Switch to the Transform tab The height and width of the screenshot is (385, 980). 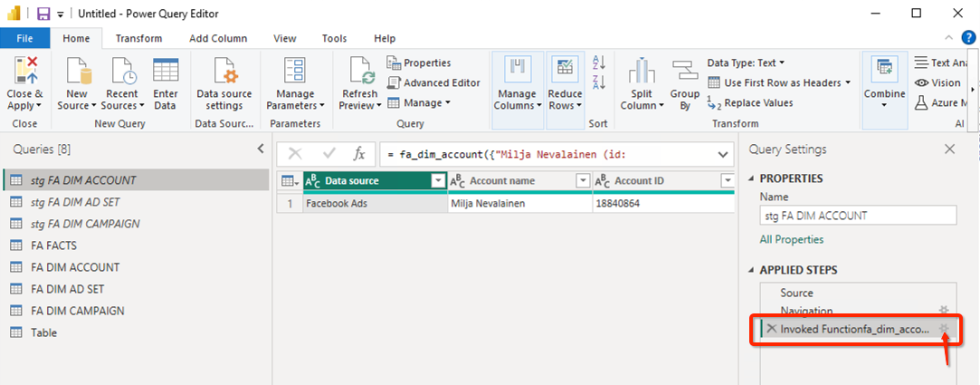pos(138,38)
